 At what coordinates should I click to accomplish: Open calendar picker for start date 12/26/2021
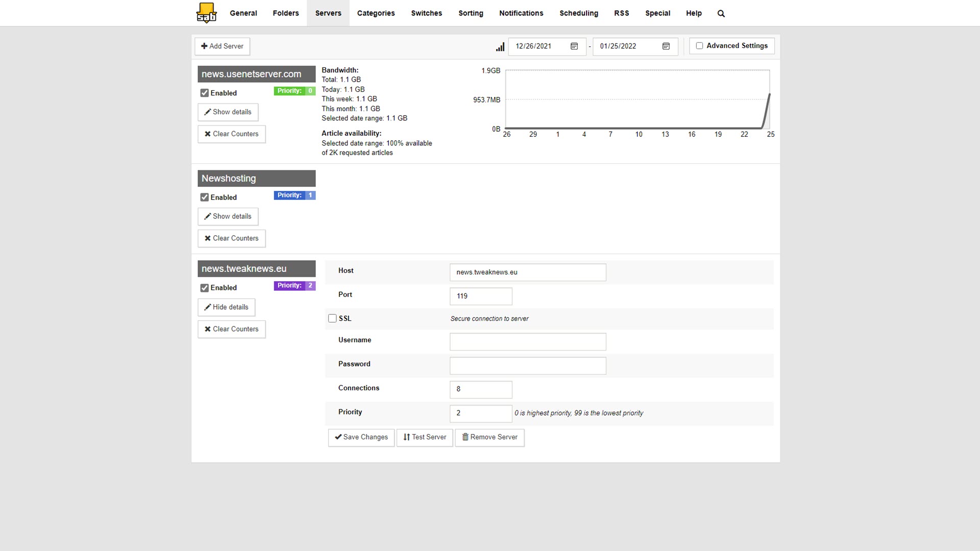pos(574,46)
